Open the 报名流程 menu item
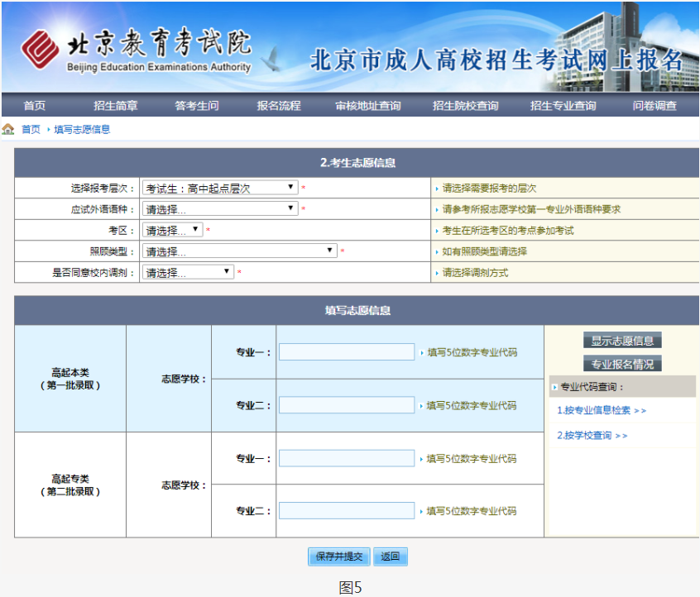This screenshot has width=700, height=597. (x=277, y=106)
